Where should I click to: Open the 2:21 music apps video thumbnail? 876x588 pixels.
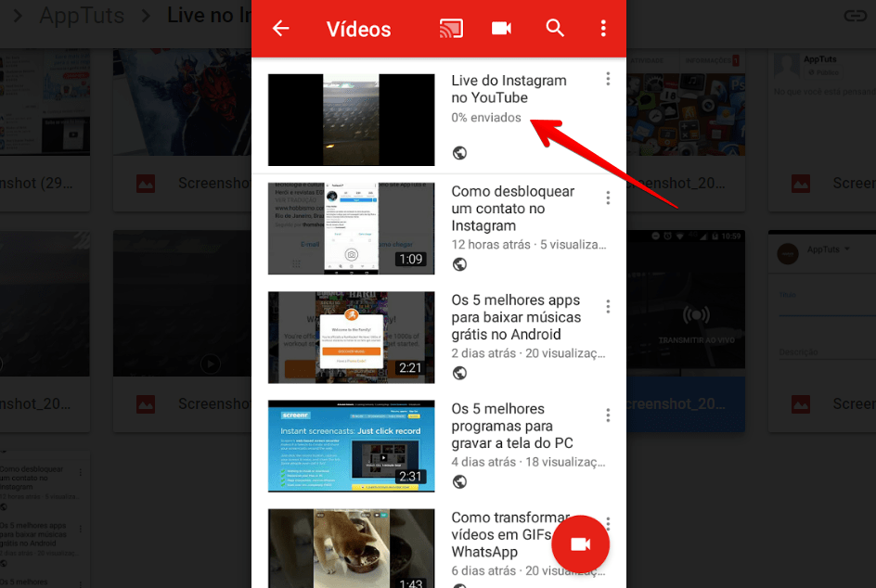tap(352, 338)
